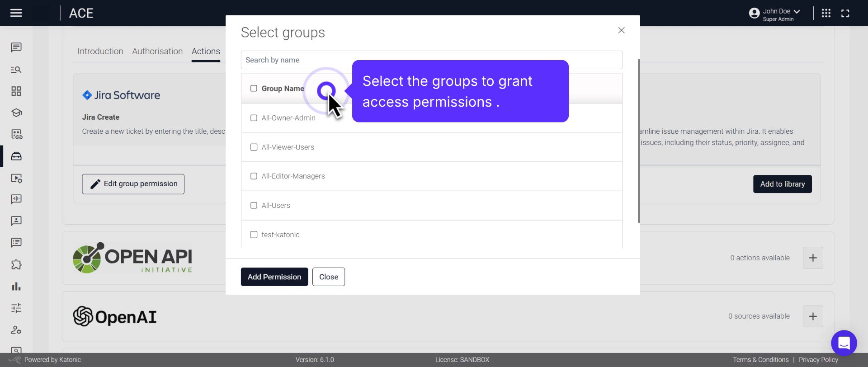This screenshot has width=868, height=367.
Task: Click the 0 actions available text
Action: click(760, 258)
